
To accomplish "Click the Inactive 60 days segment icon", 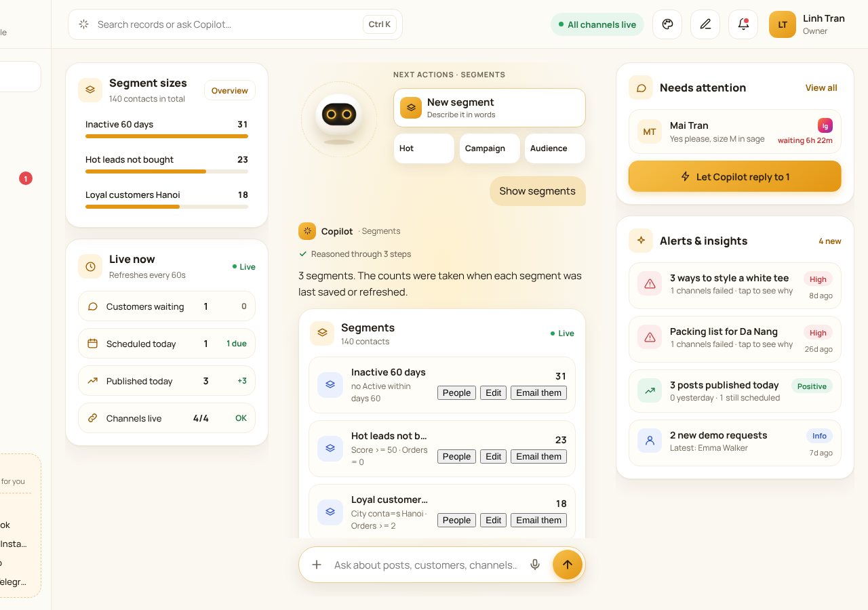I will pos(330,384).
